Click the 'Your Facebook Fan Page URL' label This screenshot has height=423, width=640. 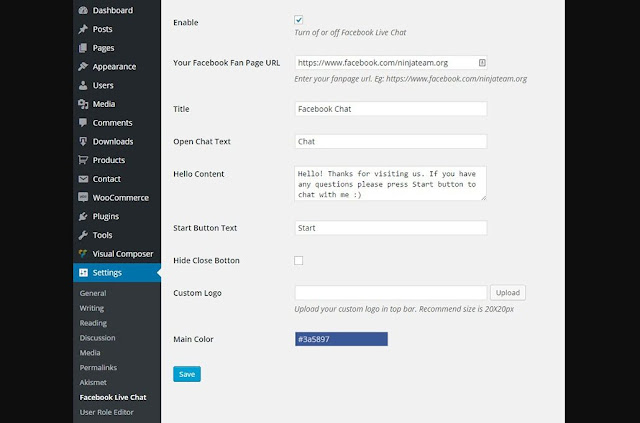point(227,63)
